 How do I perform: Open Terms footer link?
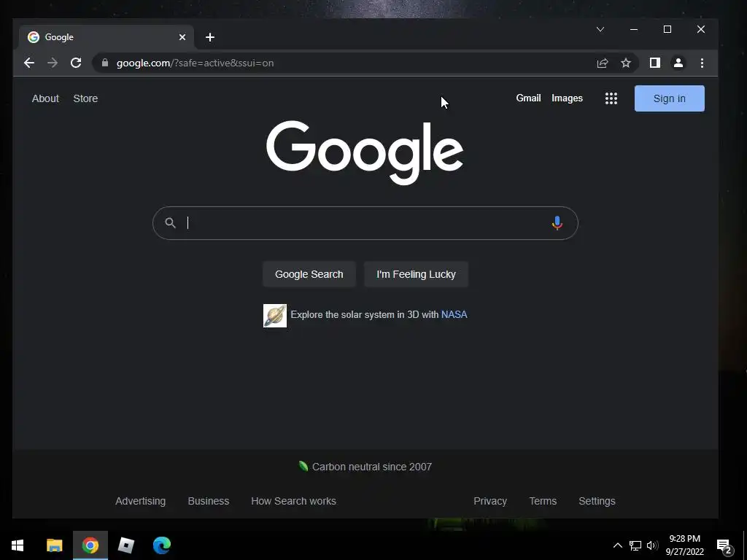coord(543,501)
